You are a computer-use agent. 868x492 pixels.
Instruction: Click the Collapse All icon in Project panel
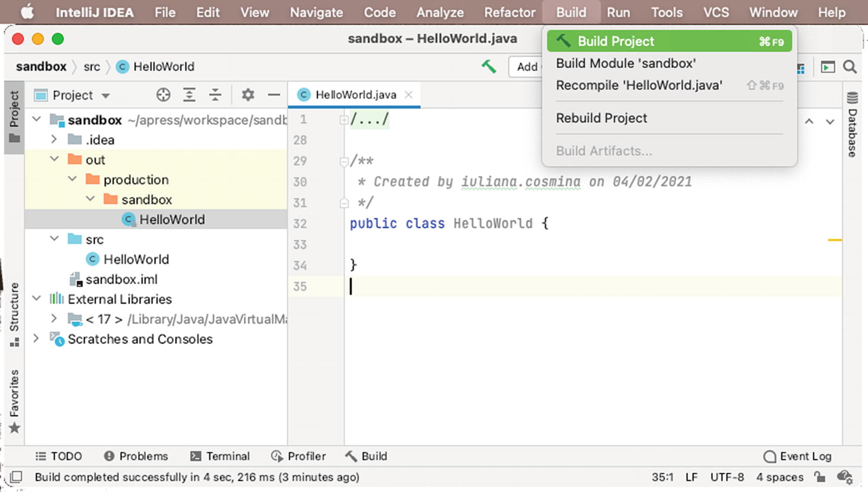[x=215, y=95]
